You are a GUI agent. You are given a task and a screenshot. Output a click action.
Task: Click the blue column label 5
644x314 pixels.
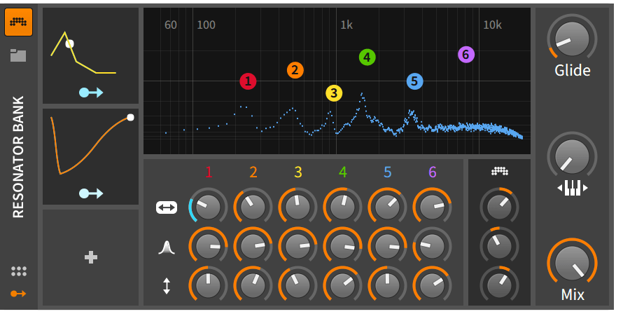(387, 172)
